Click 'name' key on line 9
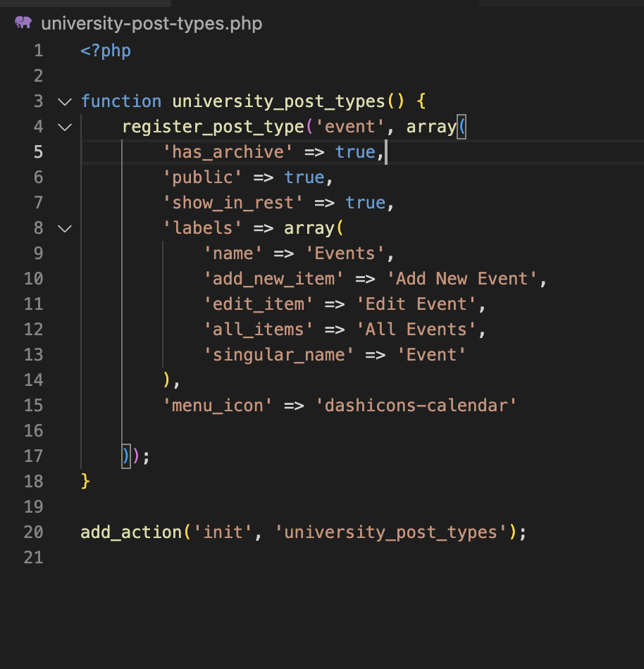This screenshot has width=644, height=669. coord(233,254)
